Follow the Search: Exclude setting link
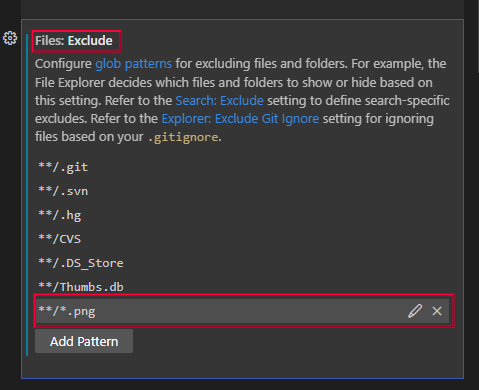479x390 pixels. [x=219, y=100]
